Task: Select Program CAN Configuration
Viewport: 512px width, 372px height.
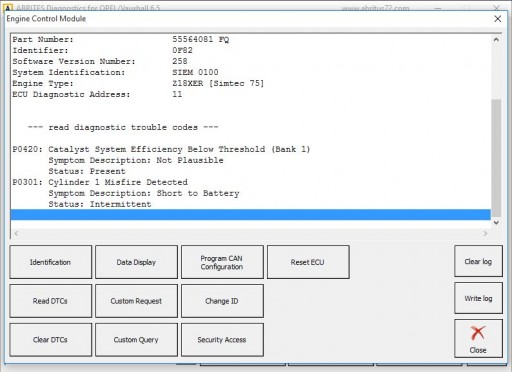Action: pyautogui.click(x=222, y=262)
